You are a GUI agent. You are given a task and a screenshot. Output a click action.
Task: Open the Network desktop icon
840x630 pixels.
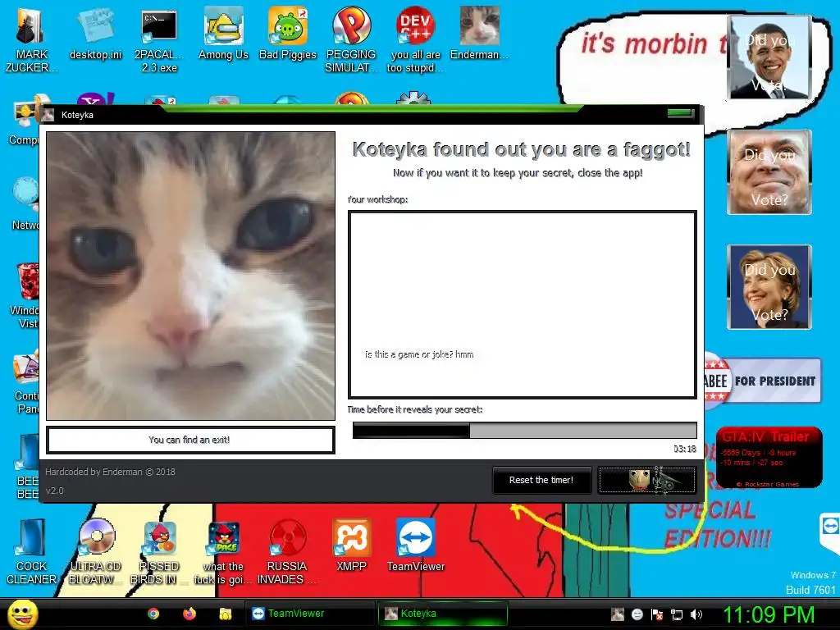pos(25,203)
